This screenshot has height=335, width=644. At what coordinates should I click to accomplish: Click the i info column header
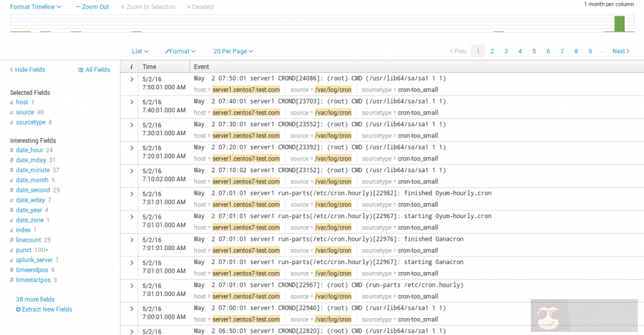(131, 67)
